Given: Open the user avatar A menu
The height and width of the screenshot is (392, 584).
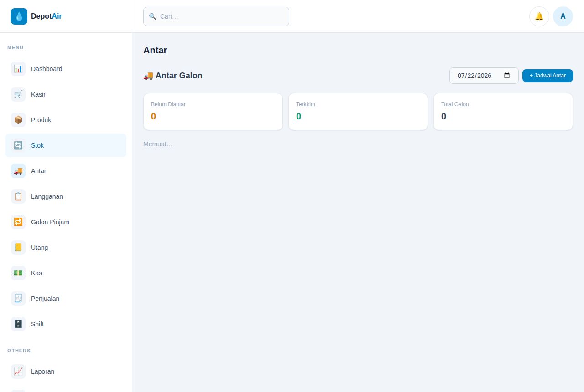Looking at the screenshot, I should 563,16.
